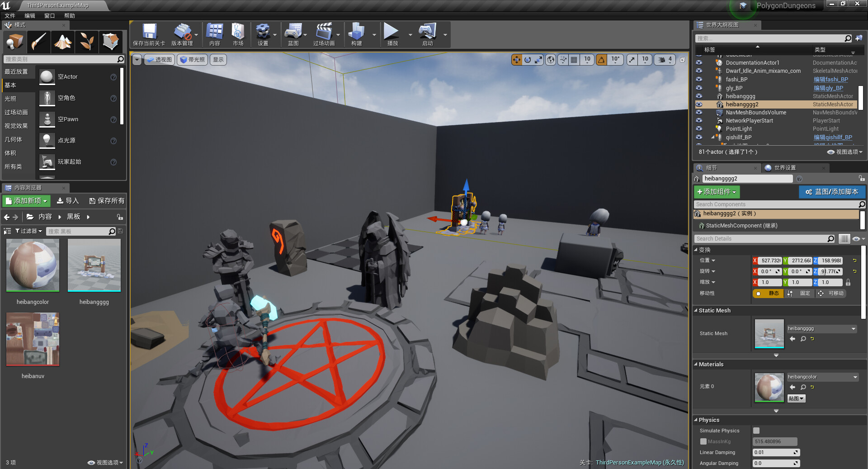The height and width of the screenshot is (469, 868).
Task: Click the 导入 import button
Action: click(x=67, y=201)
